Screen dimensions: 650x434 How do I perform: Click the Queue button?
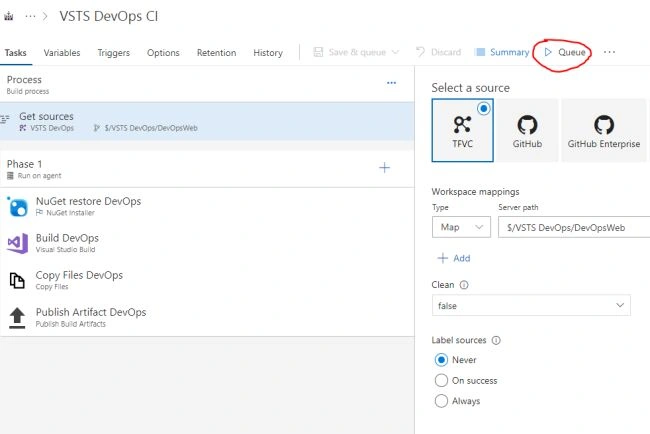coord(565,52)
